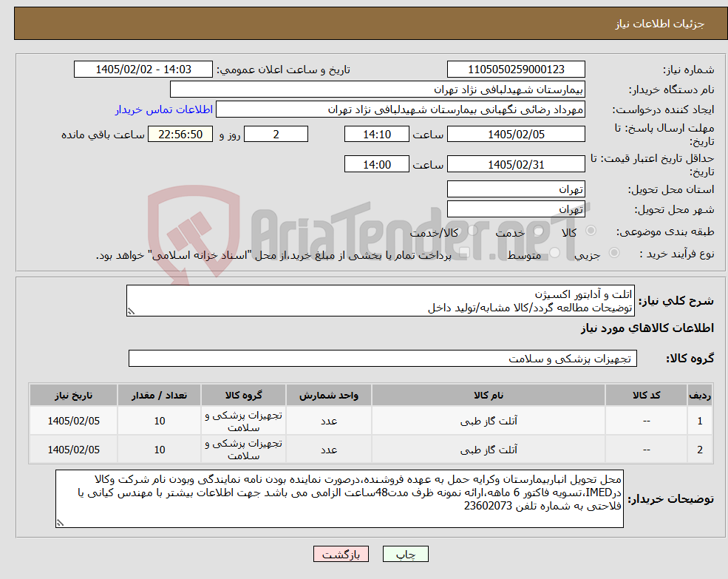Click the اطلاعات کالاهای مورد نیاز heading

tap(647, 328)
